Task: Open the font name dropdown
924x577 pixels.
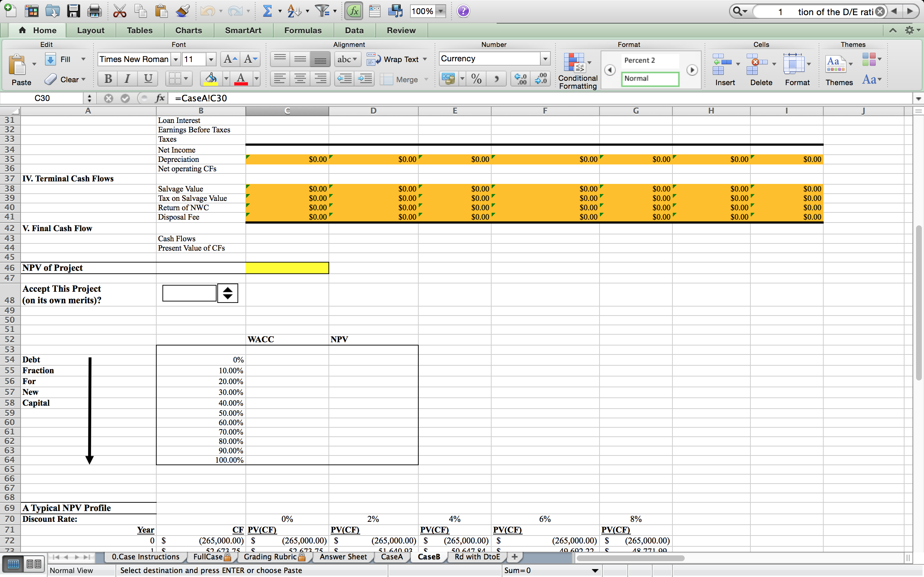Action: (x=176, y=59)
